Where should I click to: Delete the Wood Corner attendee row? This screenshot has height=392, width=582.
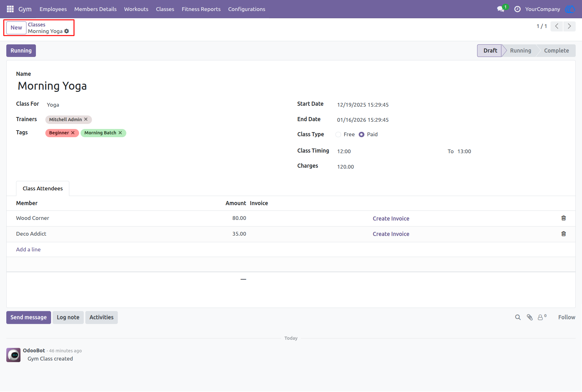coord(563,218)
